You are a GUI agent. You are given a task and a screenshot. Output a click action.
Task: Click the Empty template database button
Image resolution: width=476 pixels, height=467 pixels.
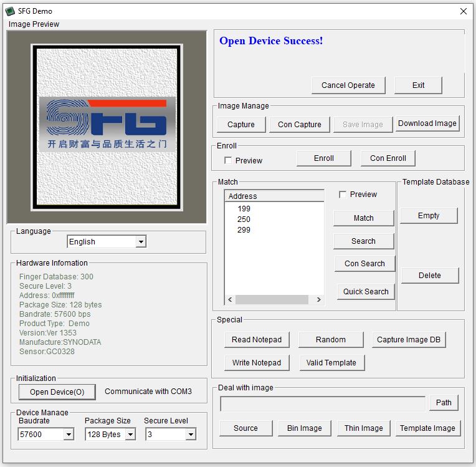pyautogui.click(x=429, y=216)
